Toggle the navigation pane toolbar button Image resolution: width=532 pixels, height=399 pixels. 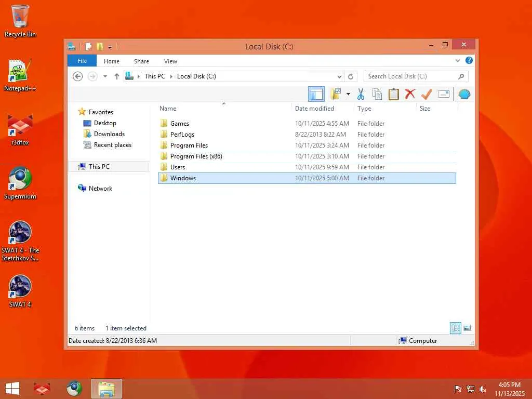tap(316, 94)
